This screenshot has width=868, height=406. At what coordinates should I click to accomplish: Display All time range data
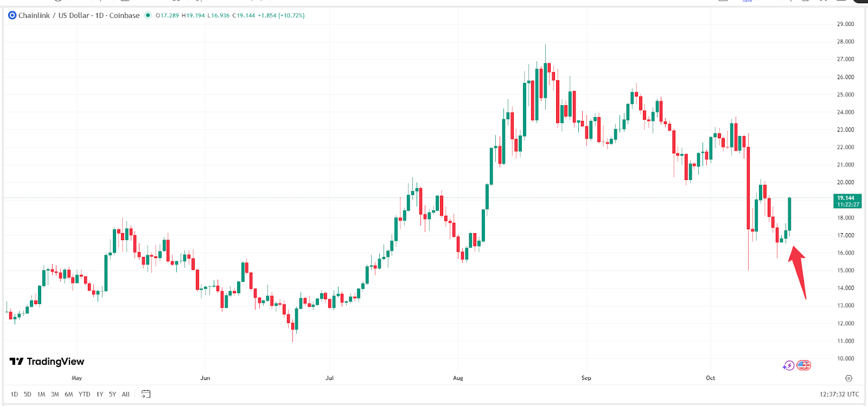point(126,394)
